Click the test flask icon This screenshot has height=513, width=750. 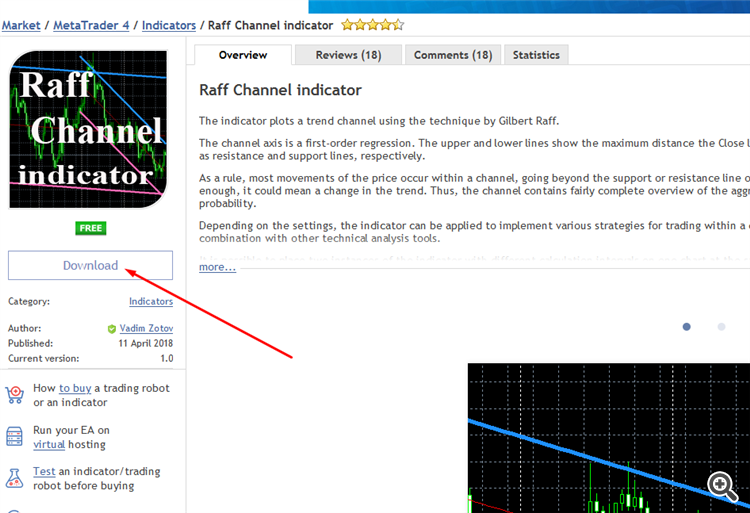tap(14, 478)
